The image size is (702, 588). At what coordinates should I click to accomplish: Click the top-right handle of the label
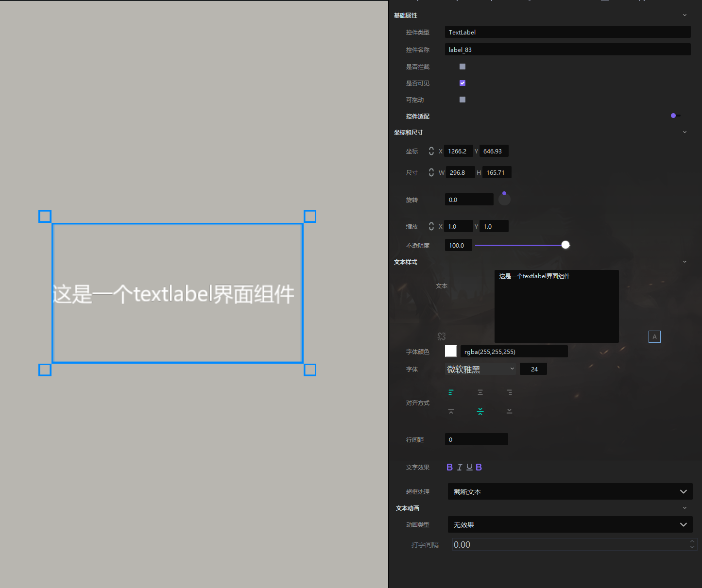pos(310,216)
